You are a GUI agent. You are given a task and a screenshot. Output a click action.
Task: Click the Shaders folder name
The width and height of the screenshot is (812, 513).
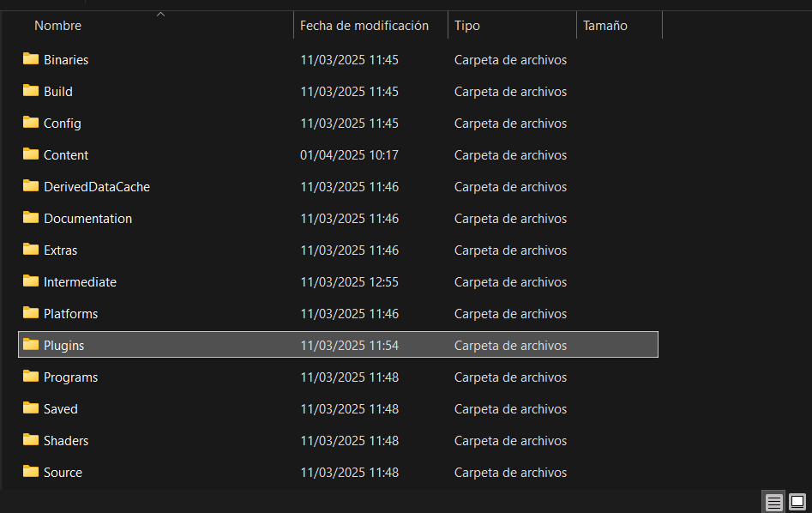point(66,441)
